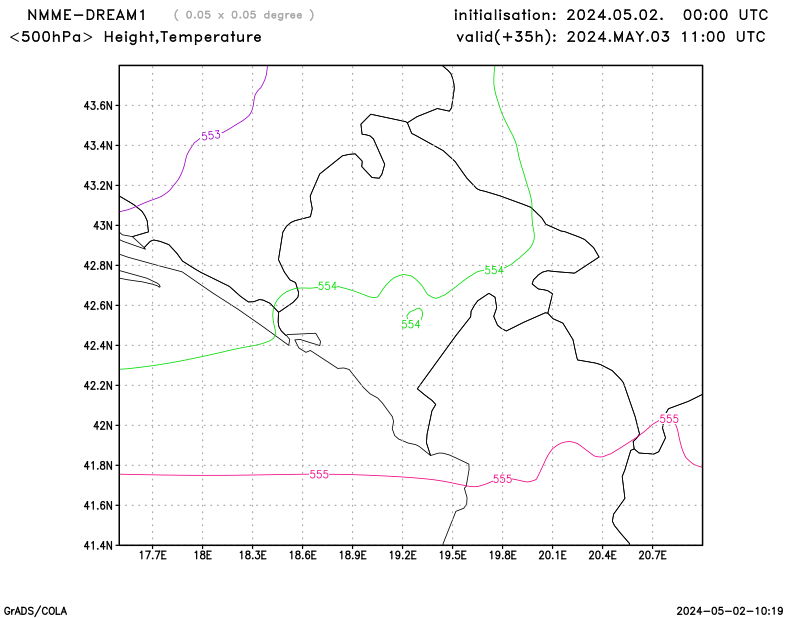Viewport: 800px width, 618px height.
Task: Click the 41.8N latitude axis label
Action: 98,465
